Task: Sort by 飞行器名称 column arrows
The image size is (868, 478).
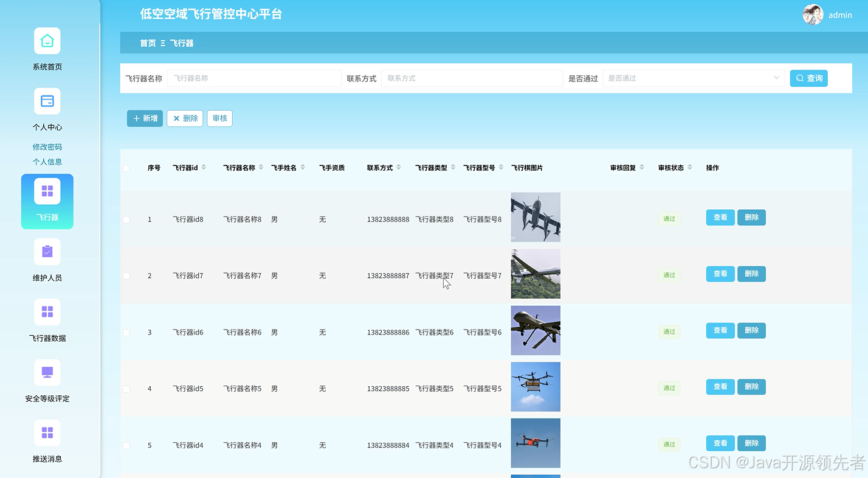Action: click(261, 167)
